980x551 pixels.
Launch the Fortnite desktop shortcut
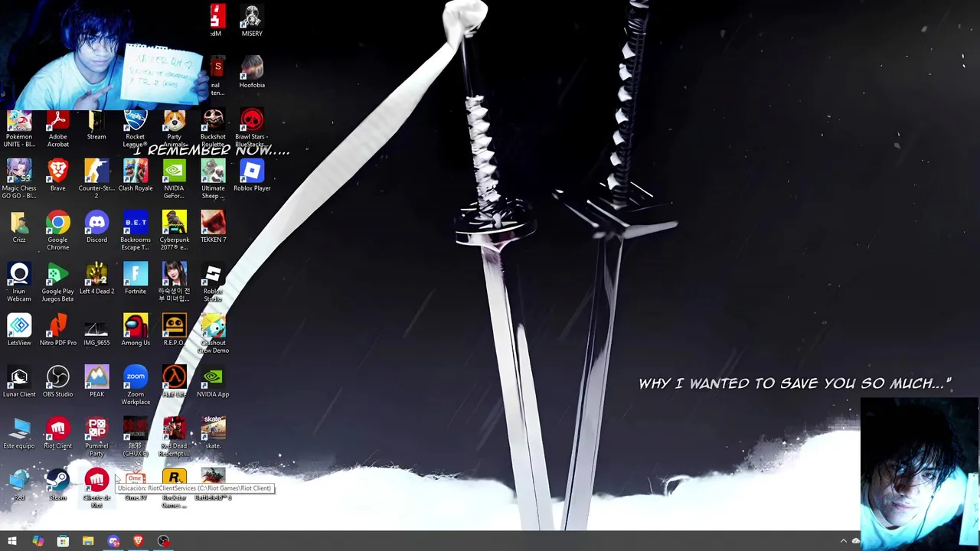[136, 279]
